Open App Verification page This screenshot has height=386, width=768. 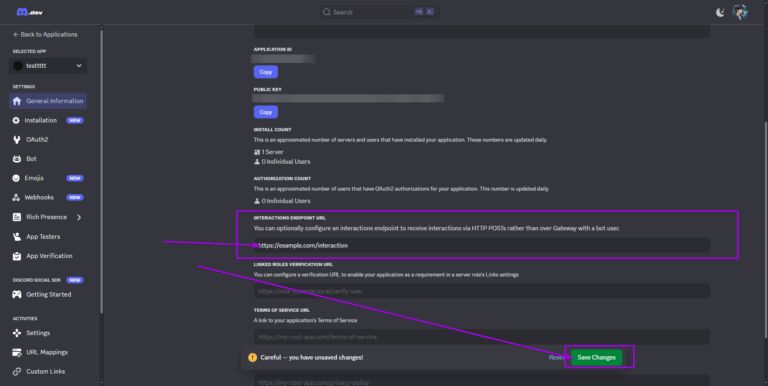(x=48, y=256)
